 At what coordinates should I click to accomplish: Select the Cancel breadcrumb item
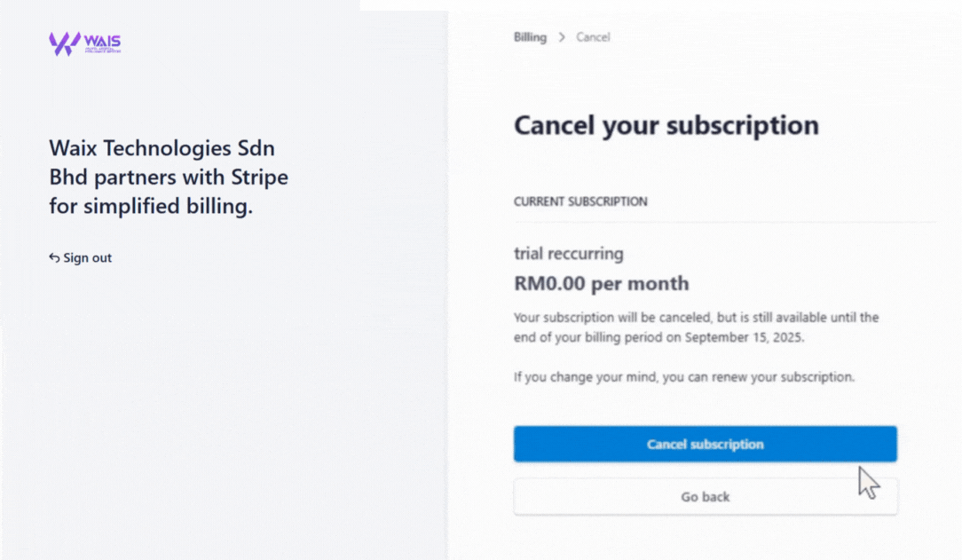click(593, 37)
